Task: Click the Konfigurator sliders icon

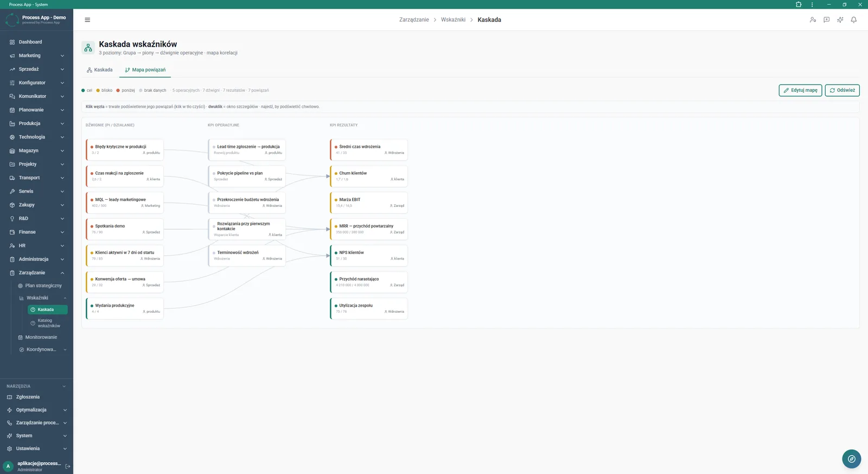Action: pos(12,83)
